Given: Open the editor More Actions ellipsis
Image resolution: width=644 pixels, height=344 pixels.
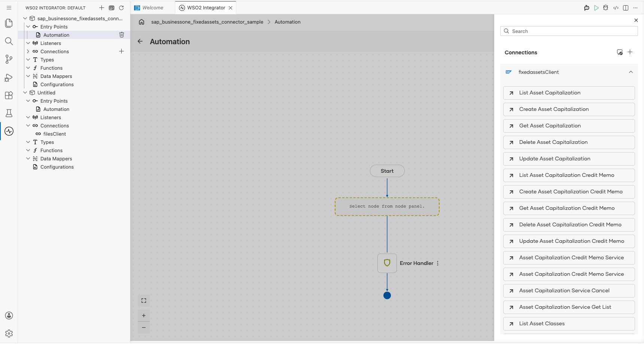Looking at the screenshot, I should [x=635, y=7].
